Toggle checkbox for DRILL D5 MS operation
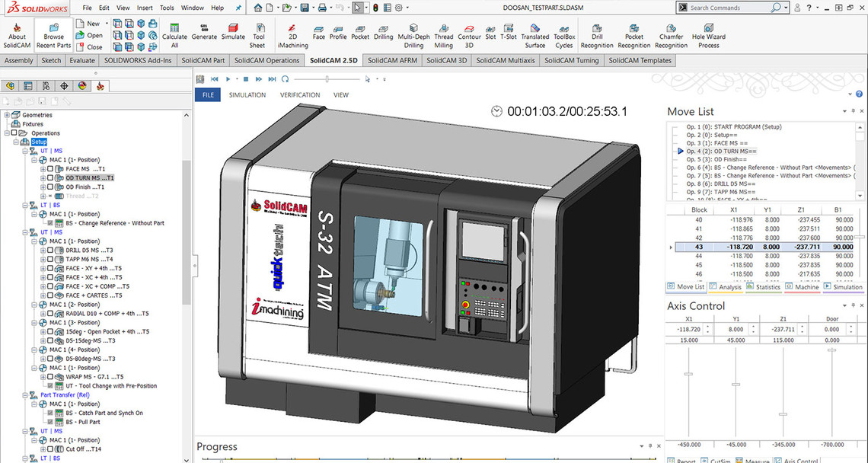This screenshot has height=463, width=868. (x=50, y=251)
